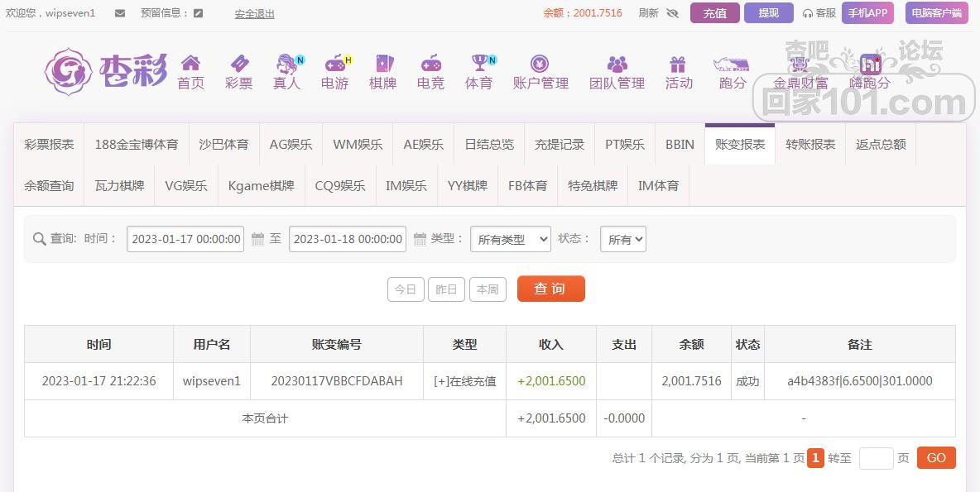The width and height of the screenshot is (980, 492).
Task: Click the 提现 withdraw button
Action: [769, 13]
